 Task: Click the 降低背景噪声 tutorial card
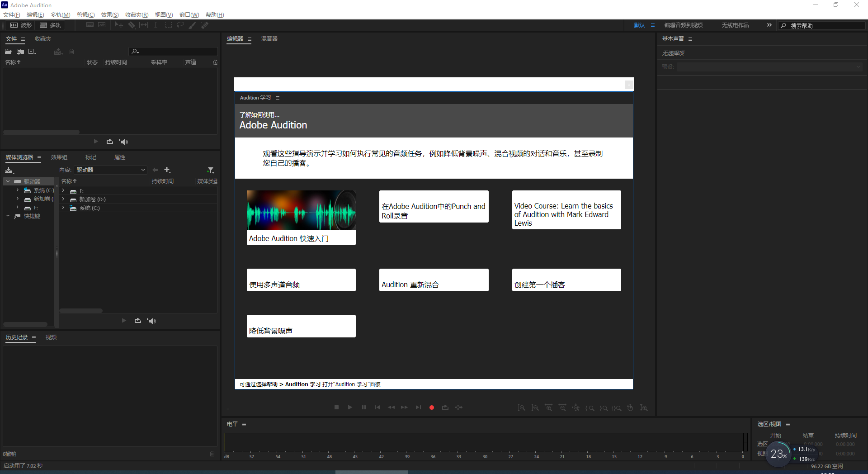(x=301, y=326)
